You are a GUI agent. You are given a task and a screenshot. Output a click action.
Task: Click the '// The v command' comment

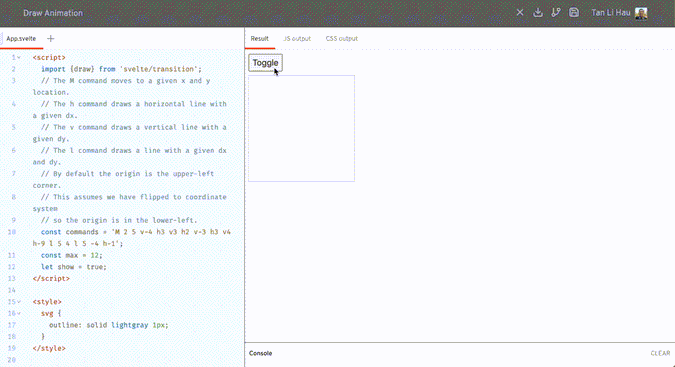[x=130, y=133]
